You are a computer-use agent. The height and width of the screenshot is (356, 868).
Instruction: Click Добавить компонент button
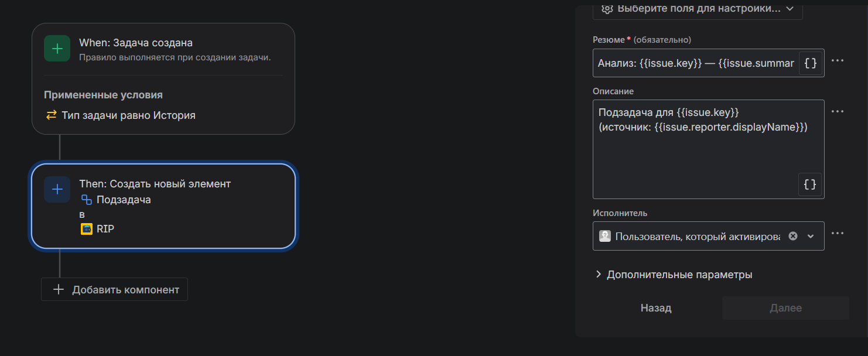coord(115,290)
